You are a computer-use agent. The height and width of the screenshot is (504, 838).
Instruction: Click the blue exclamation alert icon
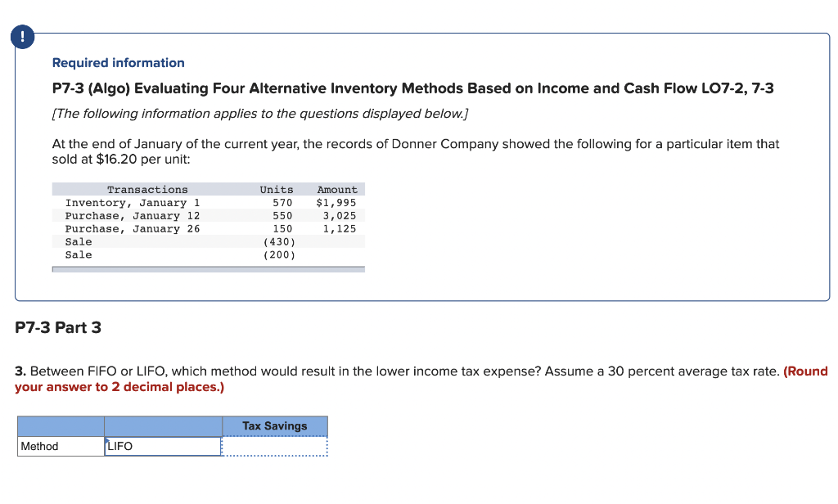pyautogui.click(x=21, y=36)
